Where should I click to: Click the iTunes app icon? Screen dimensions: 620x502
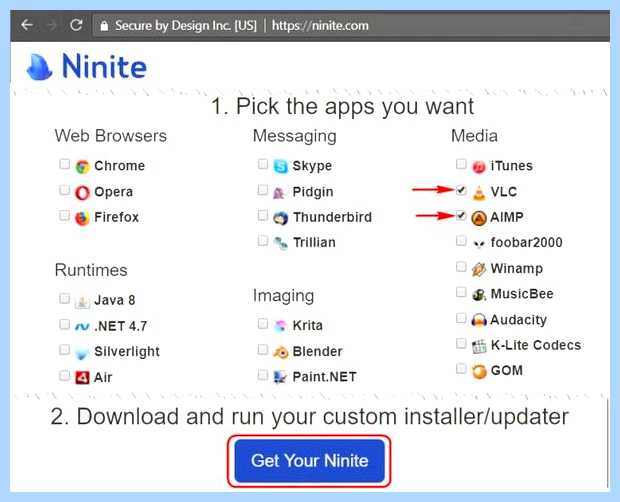pyautogui.click(x=479, y=167)
